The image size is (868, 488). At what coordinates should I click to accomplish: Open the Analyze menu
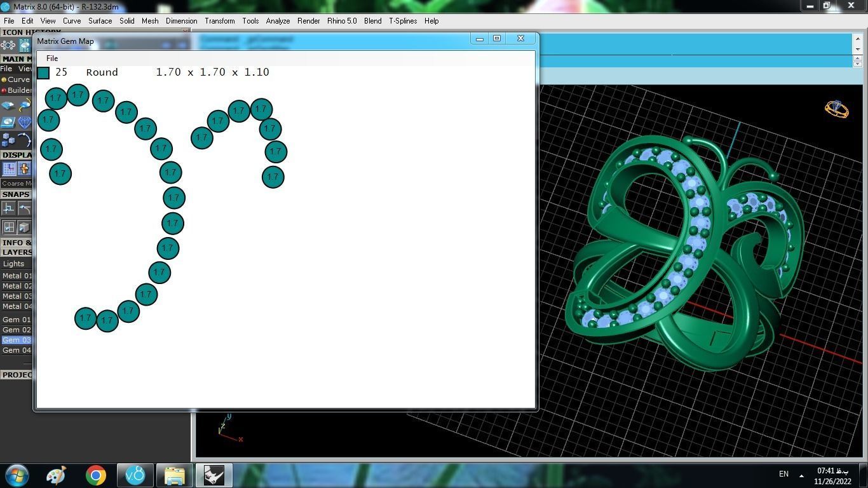pyautogui.click(x=278, y=21)
